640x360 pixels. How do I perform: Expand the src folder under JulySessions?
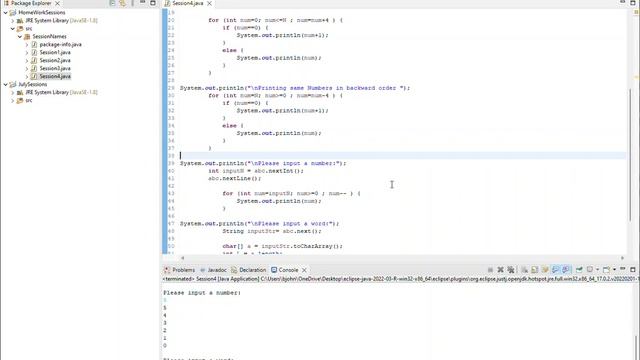[13, 100]
